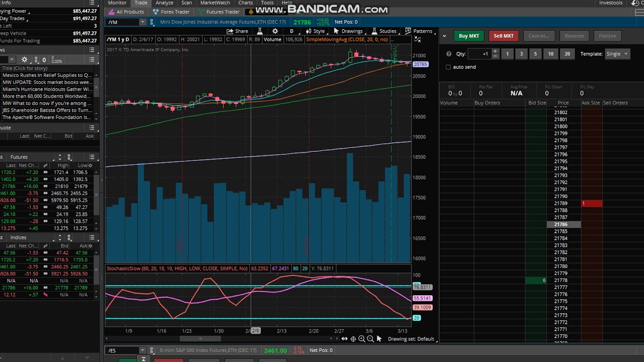
Task: Read headline Mexico Rushes In Relief Supplies
Action: [47, 75]
